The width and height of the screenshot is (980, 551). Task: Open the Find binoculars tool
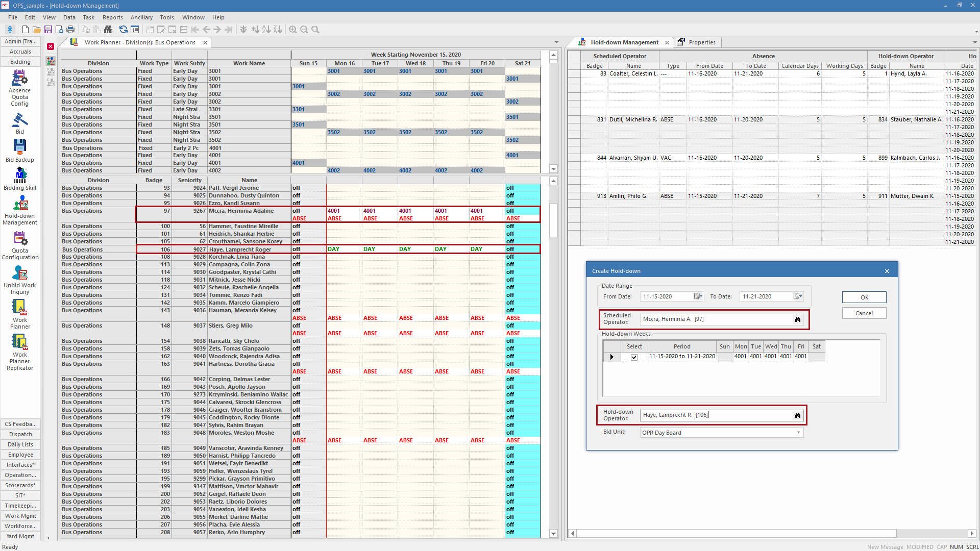108,30
